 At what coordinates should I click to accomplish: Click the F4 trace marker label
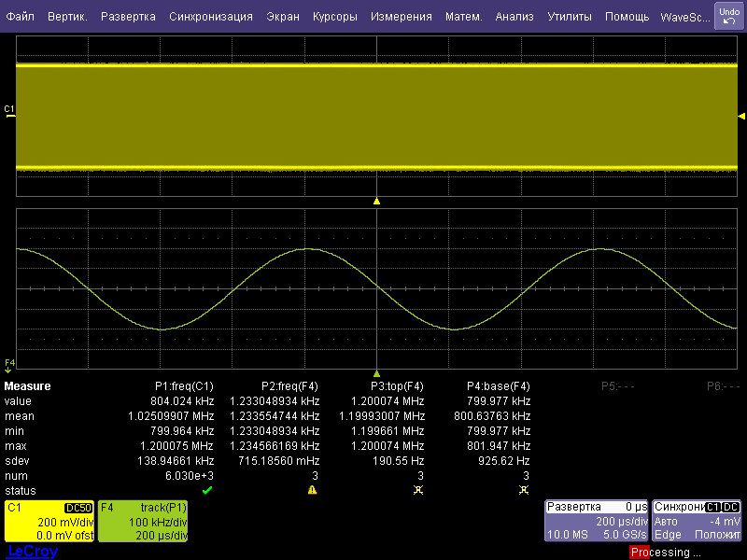coord(9,363)
